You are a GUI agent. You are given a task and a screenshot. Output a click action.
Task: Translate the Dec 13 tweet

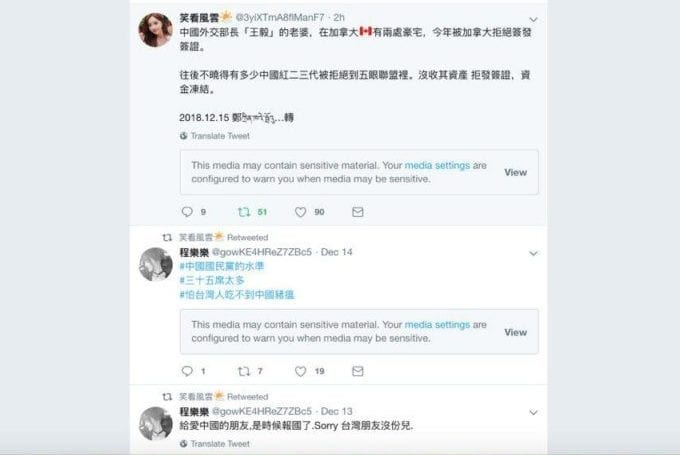(215, 444)
